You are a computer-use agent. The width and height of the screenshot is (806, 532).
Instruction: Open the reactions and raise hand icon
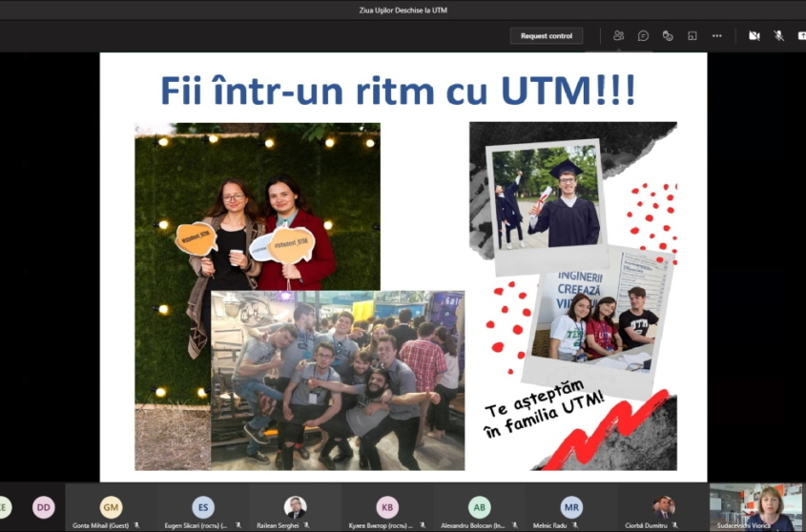click(x=668, y=35)
